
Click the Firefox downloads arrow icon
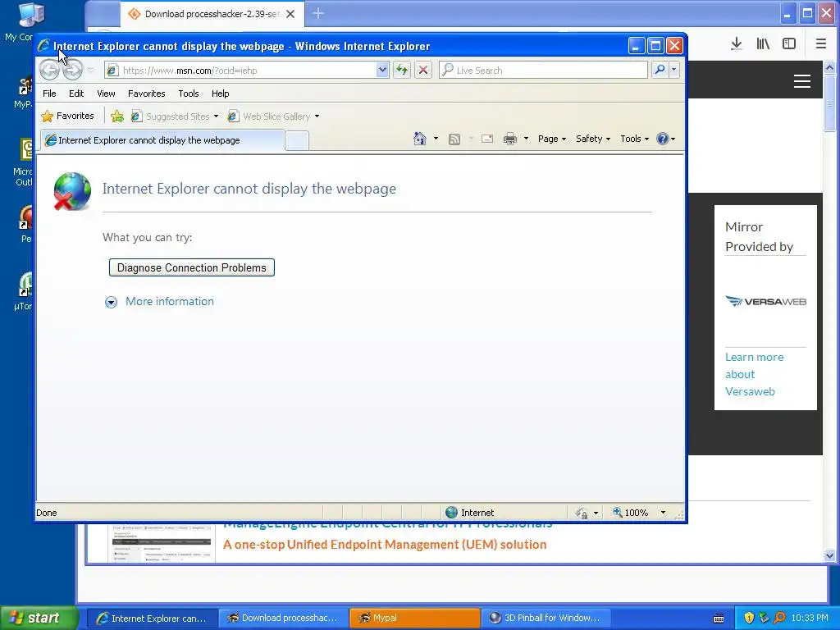pyautogui.click(x=737, y=44)
